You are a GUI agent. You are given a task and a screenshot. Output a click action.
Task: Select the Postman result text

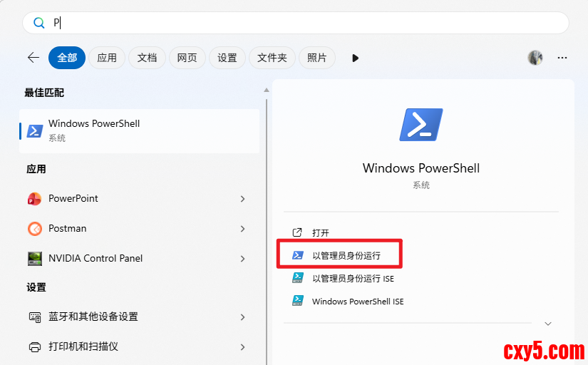coord(68,228)
